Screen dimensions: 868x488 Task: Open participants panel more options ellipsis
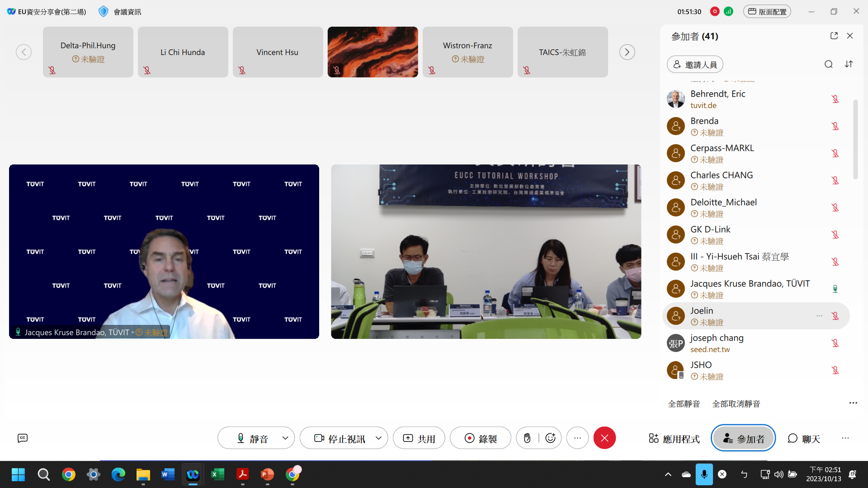(x=853, y=403)
